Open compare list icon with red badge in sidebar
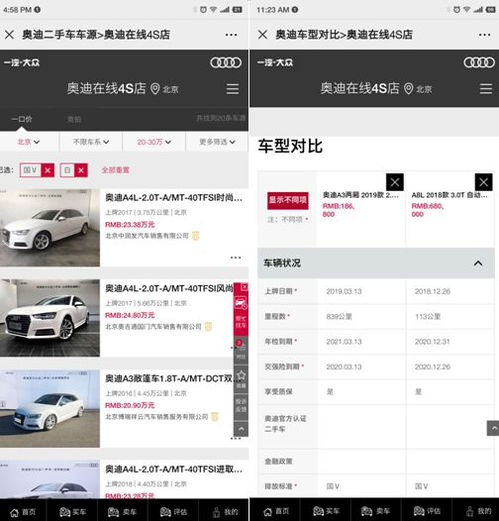Viewport: 499px width, 521px height. pyautogui.click(x=241, y=350)
